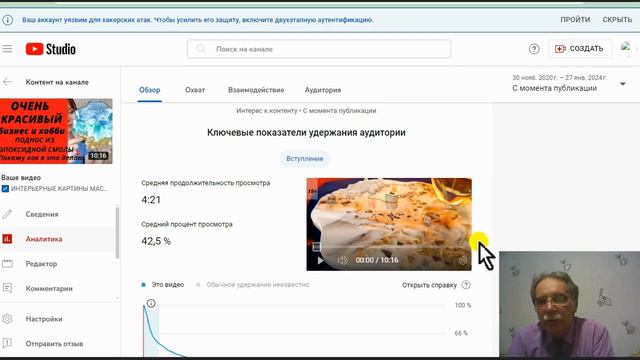Click the Комментарии speech icon

(7, 288)
